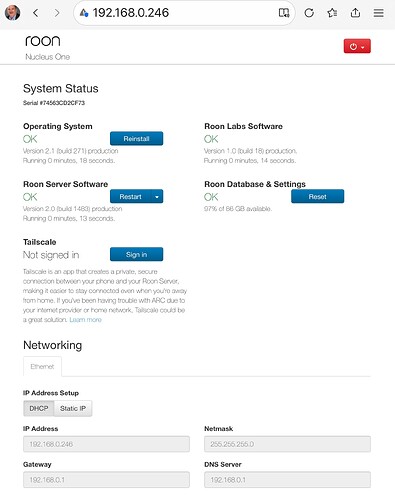The width and height of the screenshot is (395, 500).
Task: Click 'Nucleus One' subtitle
Action: pyautogui.click(x=48, y=57)
